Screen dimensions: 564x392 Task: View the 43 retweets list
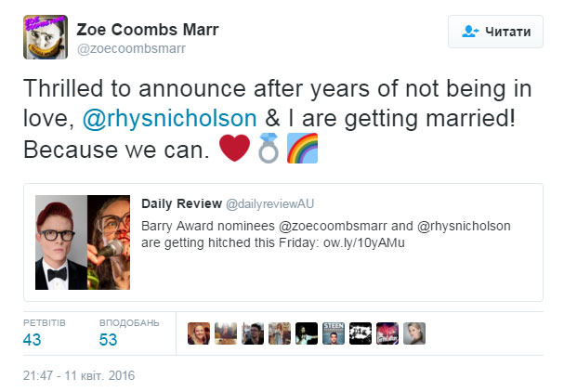pyautogui.click(x=33, y=339)
